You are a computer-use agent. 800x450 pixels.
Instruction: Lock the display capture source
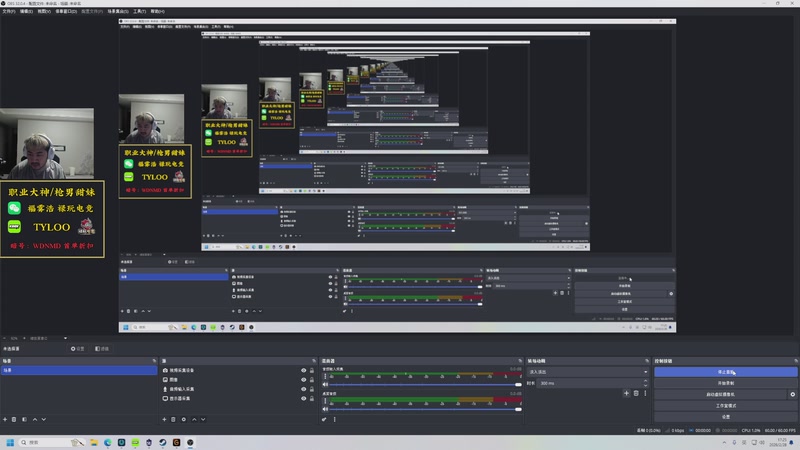pyautogui.click(x=312, y=398)
